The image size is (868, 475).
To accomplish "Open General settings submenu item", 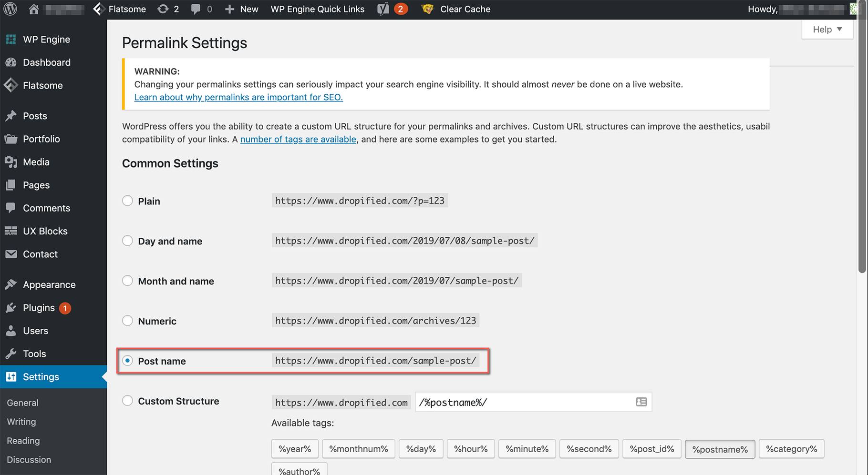I will tap(22, 403).
